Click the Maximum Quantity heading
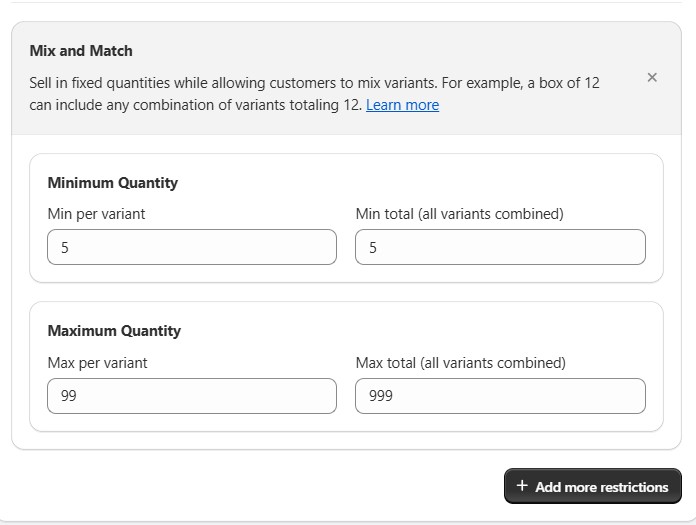The width and height of the screenshot is (696, 525). [114, 331]
